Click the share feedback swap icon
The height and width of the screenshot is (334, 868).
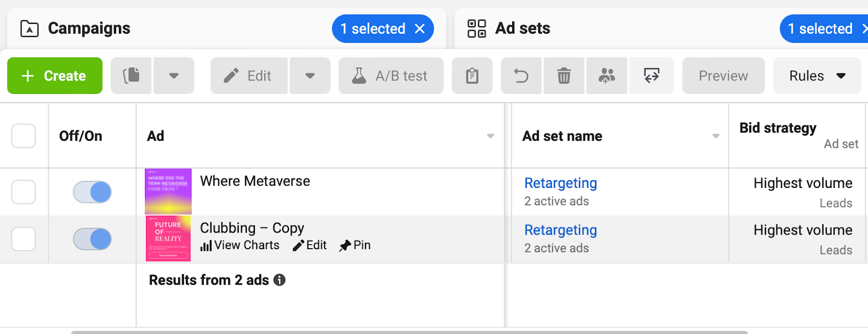click(x=652, y=75)
